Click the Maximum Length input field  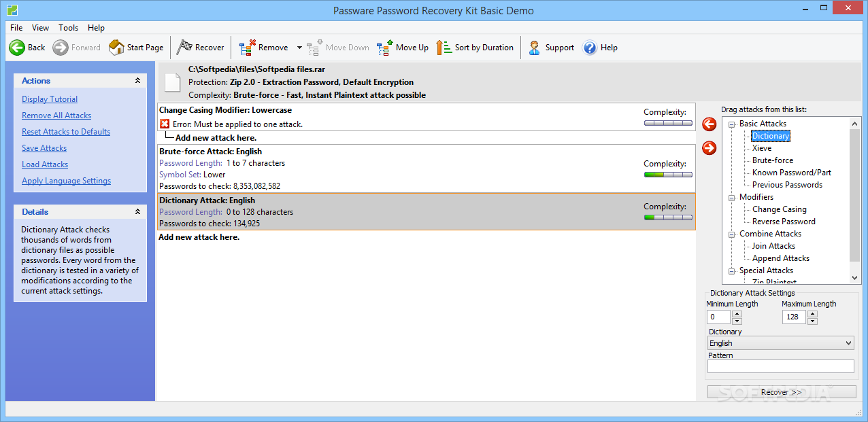[794, 317]
